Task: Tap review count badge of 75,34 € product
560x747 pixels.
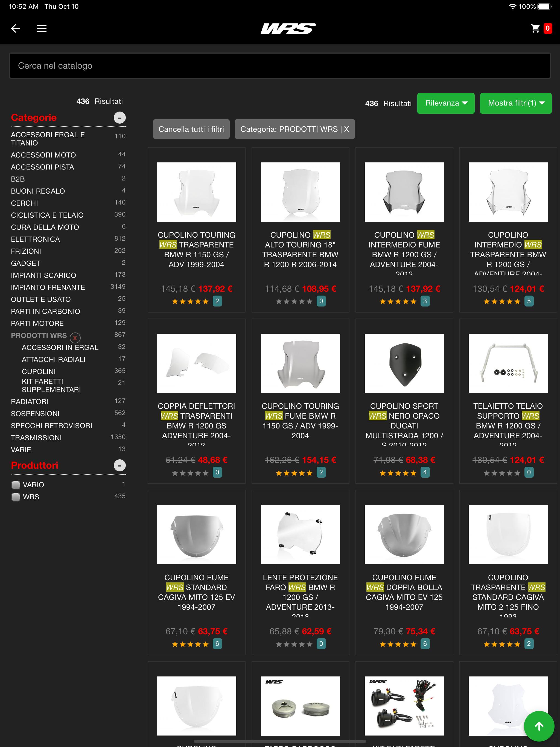Action: point(425,644)
